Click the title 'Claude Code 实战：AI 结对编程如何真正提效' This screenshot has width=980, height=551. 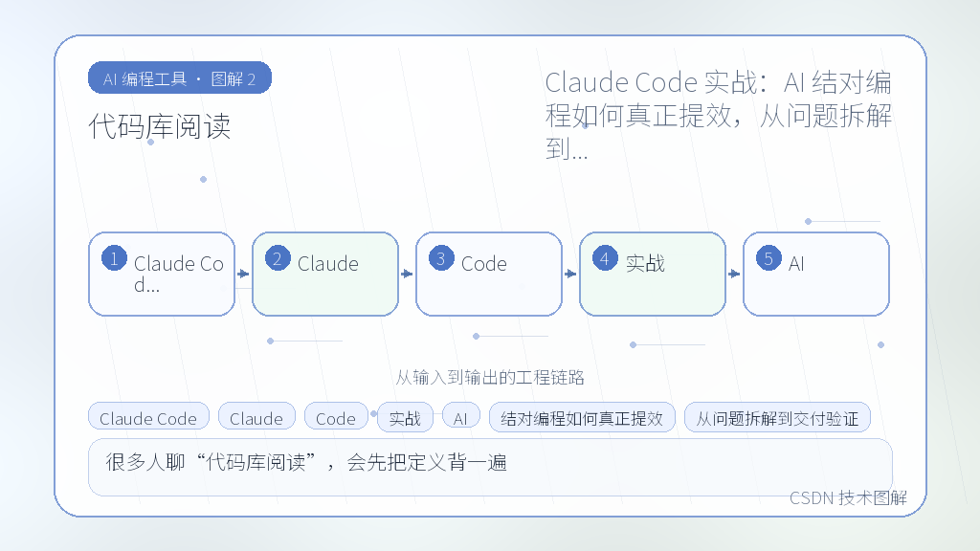[718, 116]
